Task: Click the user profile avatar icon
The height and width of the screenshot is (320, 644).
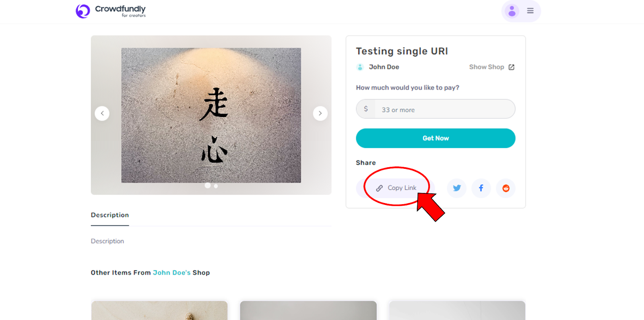Action: (x=512, y=11)
